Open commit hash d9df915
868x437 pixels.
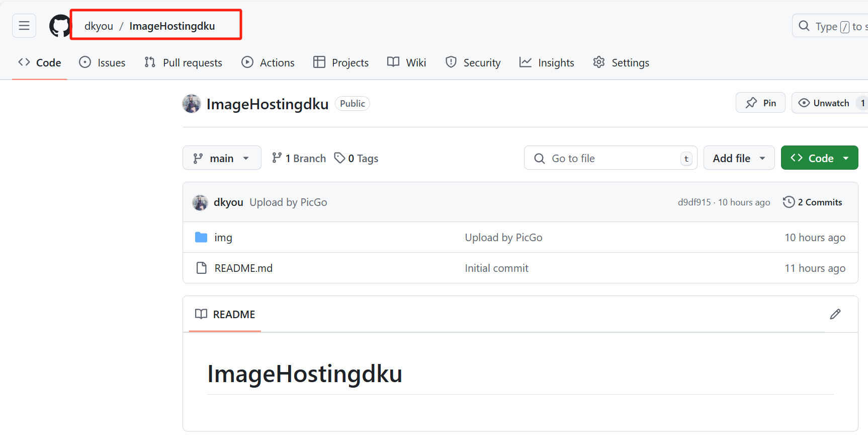pyautogui.click(x=694, y=202)
